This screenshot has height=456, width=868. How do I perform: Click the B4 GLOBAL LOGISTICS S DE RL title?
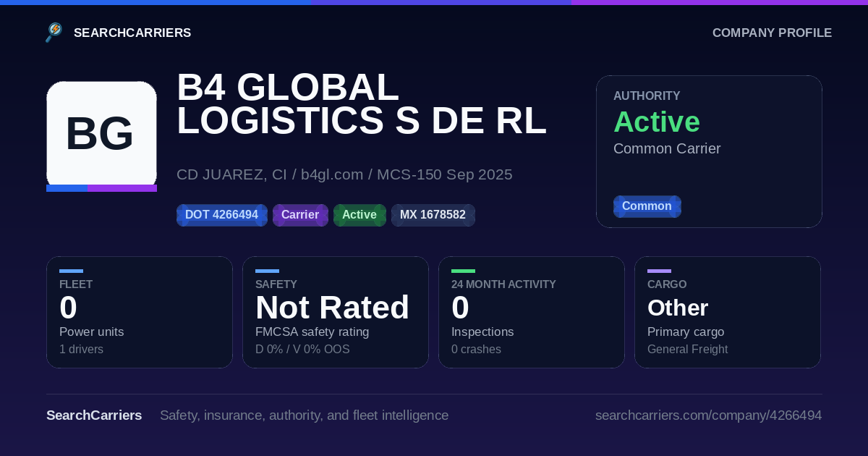(361, 104)
